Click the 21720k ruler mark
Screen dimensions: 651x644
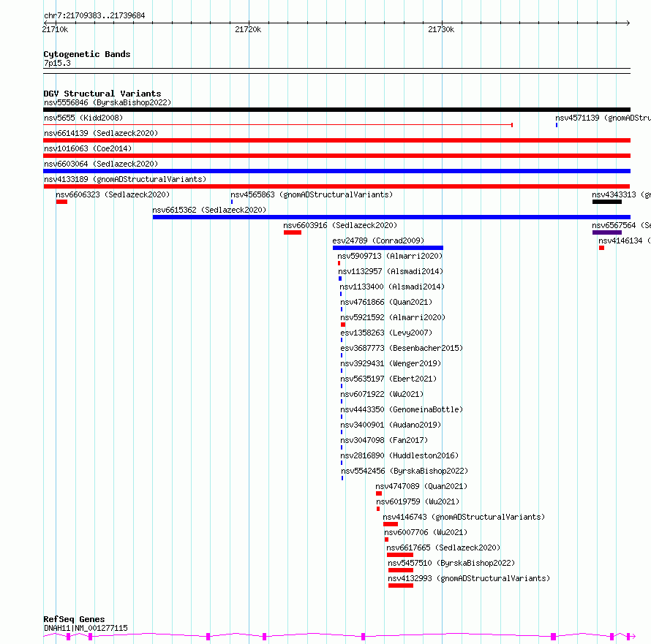click(x=248, y=29)
